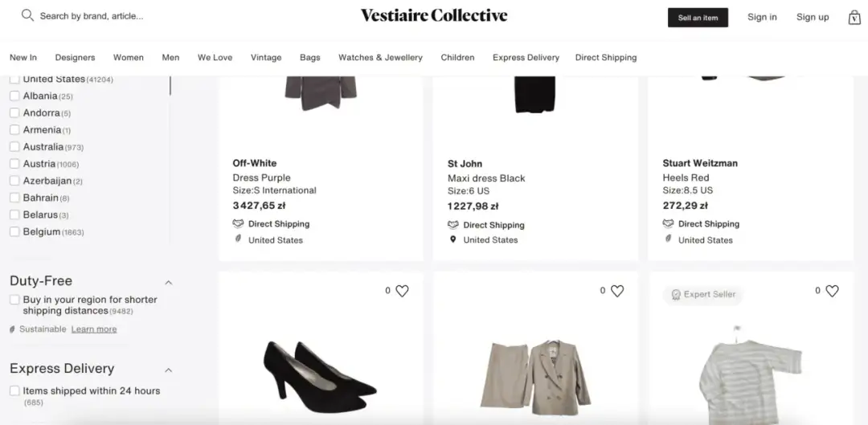The height and width of the screenshot is (425, 868).
Task: Favorite the beige blazer suit listing
Action: pos(617,291)
